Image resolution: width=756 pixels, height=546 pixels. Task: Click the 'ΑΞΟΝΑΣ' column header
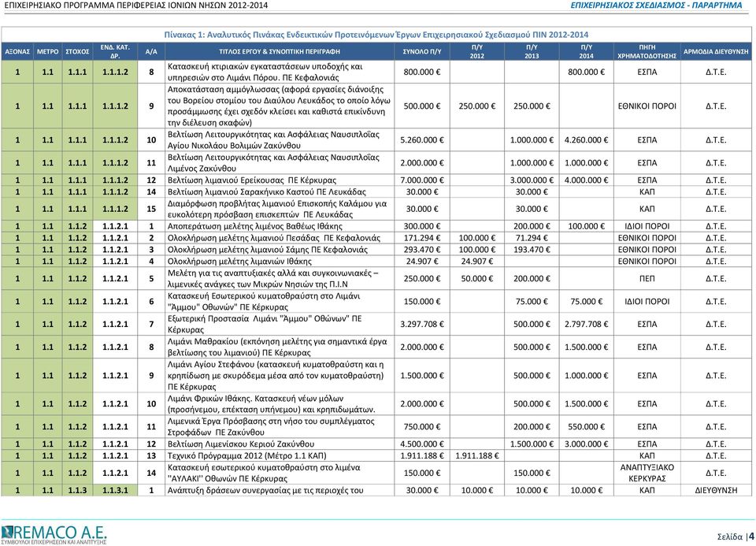[x=17, y=52]
